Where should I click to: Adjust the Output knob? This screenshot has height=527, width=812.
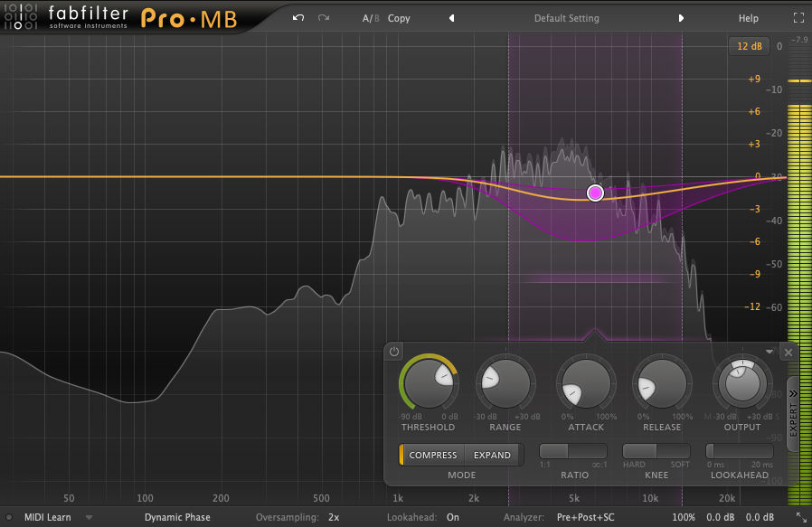(x=742, y=384)
